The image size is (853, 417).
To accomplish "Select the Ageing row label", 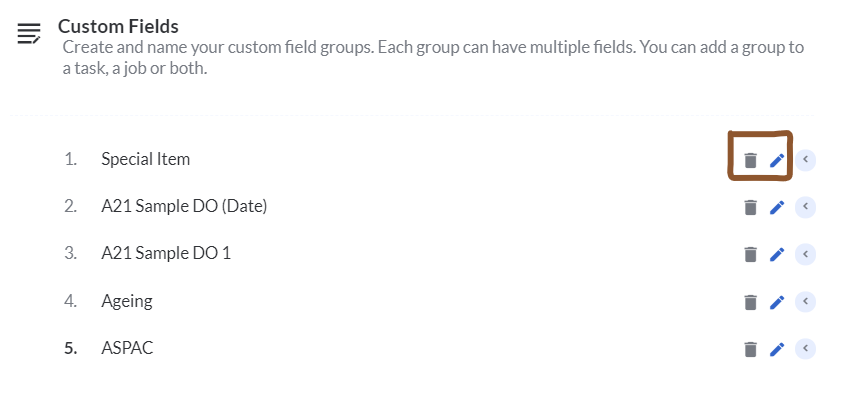I will [x=126, y=301].
